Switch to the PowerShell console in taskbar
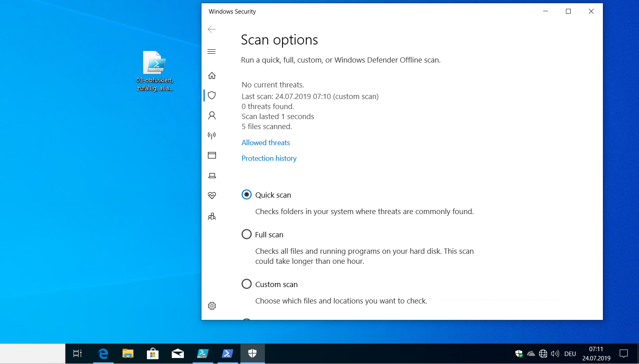This screenshot has height=364, width=639. point(228,354)
